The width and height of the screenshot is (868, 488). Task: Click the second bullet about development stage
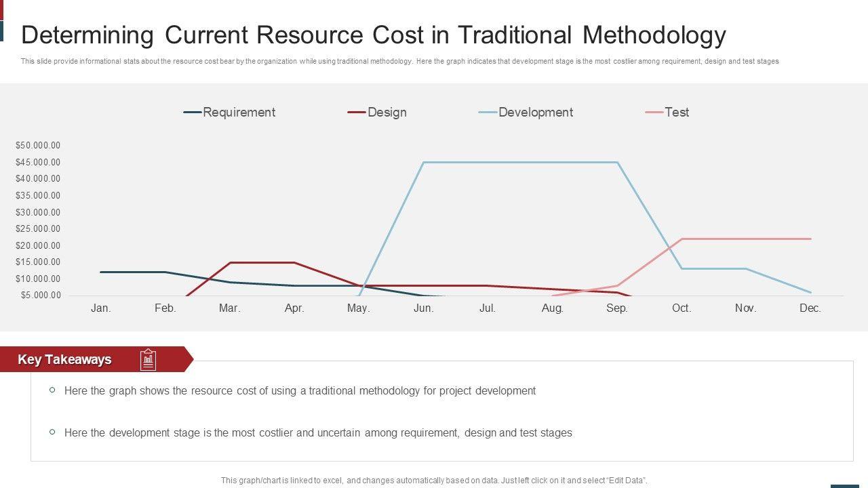318,433
